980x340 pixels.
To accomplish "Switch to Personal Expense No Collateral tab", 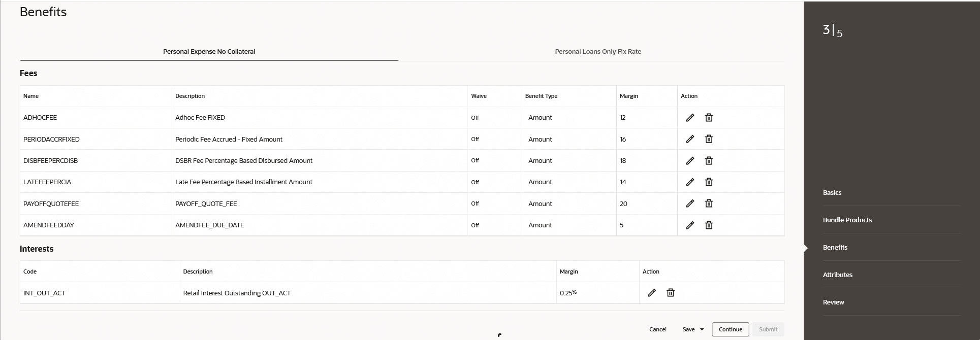I will pos(209,51).
